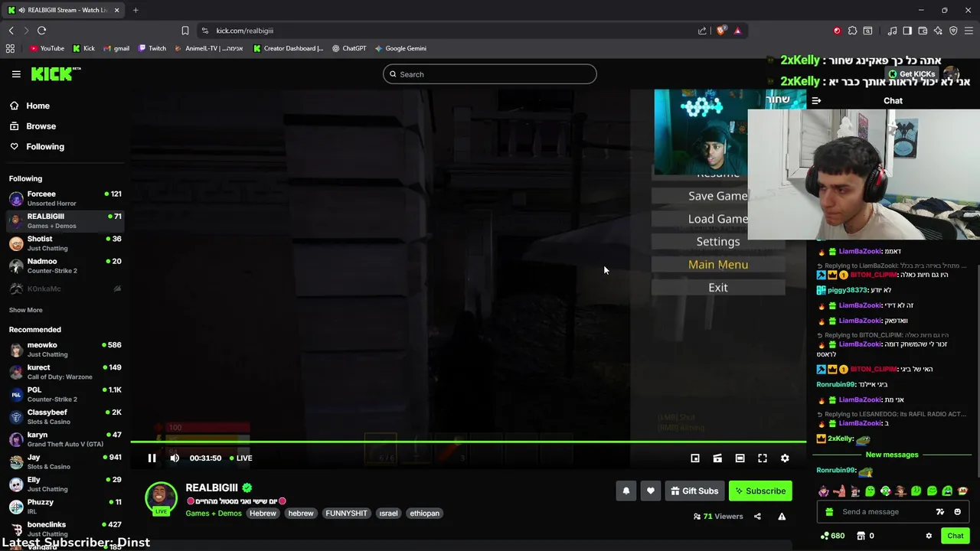
Task: Select Exit in game pause menu
Action: click(x=718, y=287)
